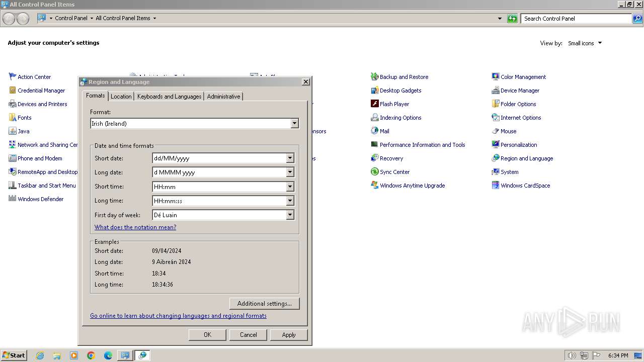This screenshot has height=362, width=644.
Task: Expand the Format language dropdown
Action: click(294, 124)
